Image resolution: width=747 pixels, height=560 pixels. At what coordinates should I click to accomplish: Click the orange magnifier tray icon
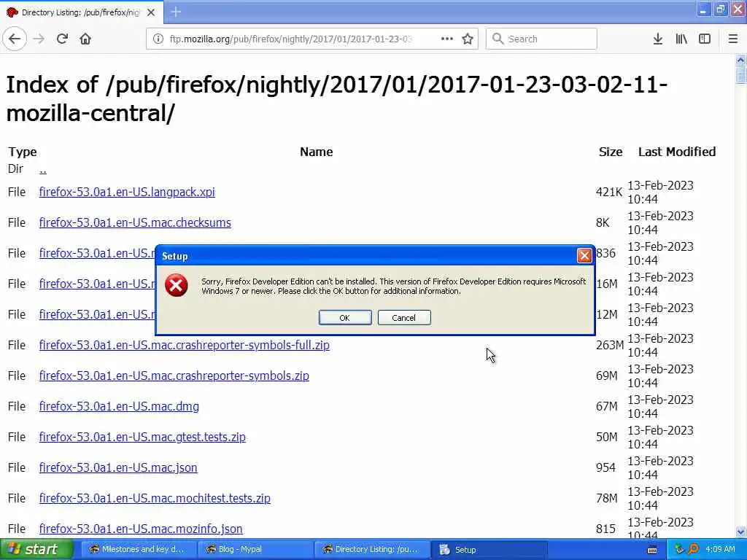[693, 550]
